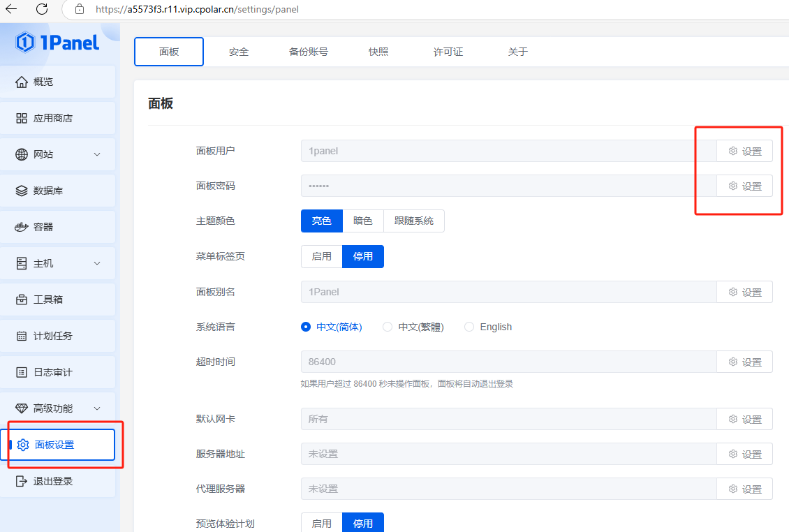789x532 pixels.
Task: Switch theme color to 暗色
Action: [363, 221]
